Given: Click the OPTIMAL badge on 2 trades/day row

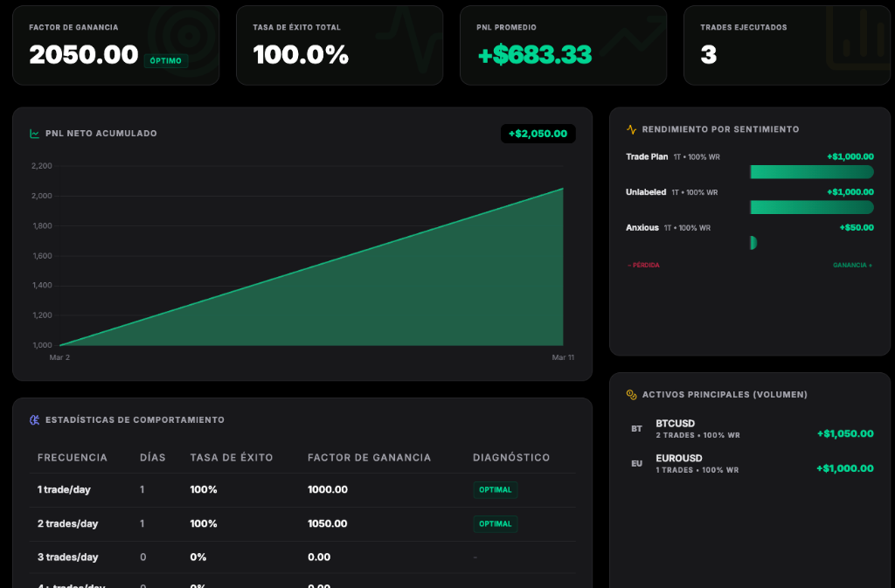Looking at the screenshot, I should [x=495, y=523].
